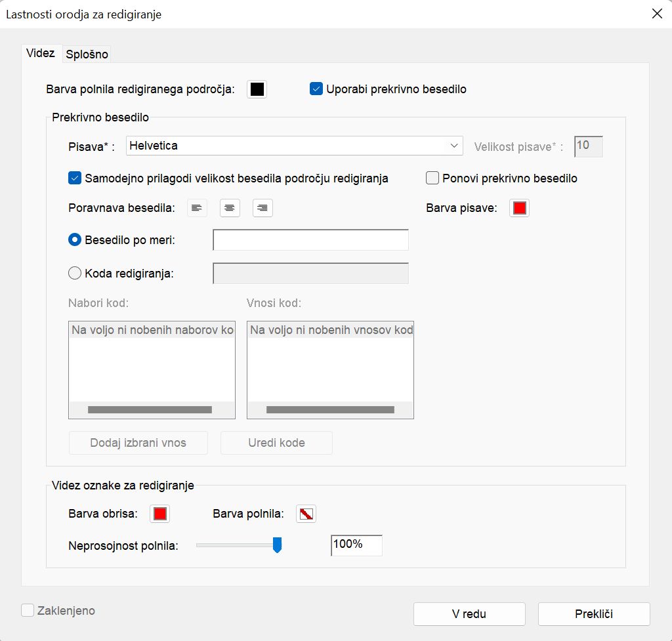Enable Ponovi prekrivno besedilo checkbox
Image resolution: width=672 pixels, height=641 pixels.
[x=432, y=178]
